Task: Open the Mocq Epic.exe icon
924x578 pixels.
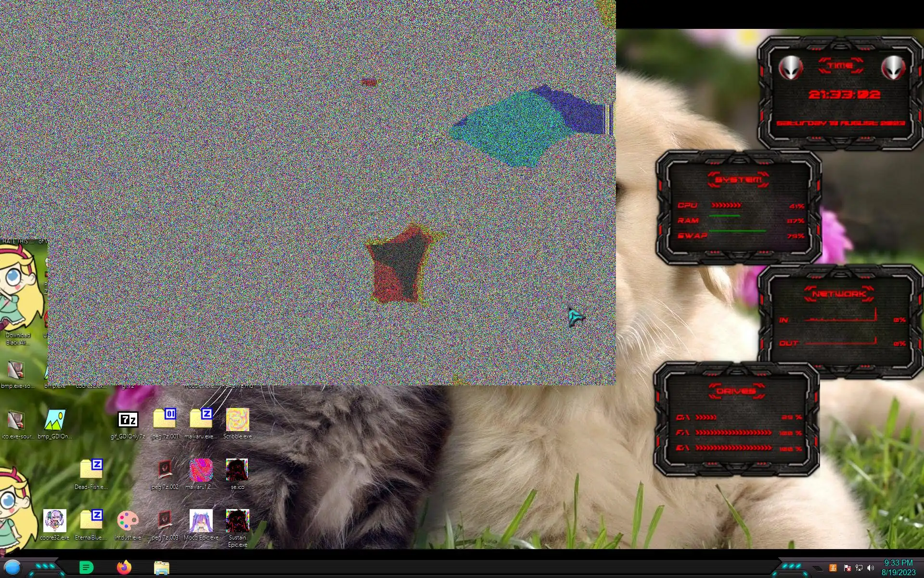Action: click(x=201, y=521)
